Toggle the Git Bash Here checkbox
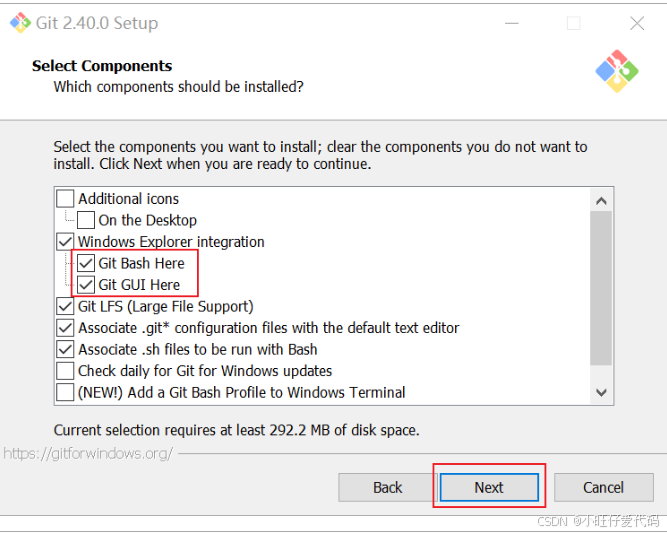This screenshot has width=667, height=535. click(x=86, y=263)
